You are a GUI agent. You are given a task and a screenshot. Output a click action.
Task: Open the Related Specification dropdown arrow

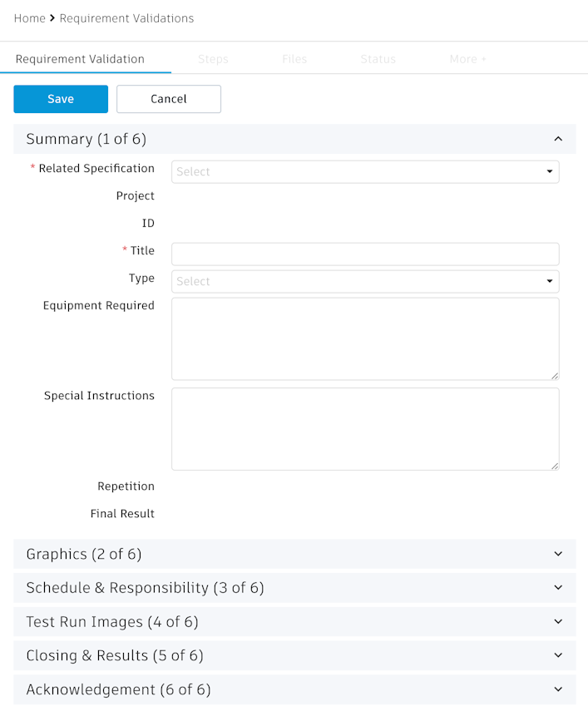point(550,171)
